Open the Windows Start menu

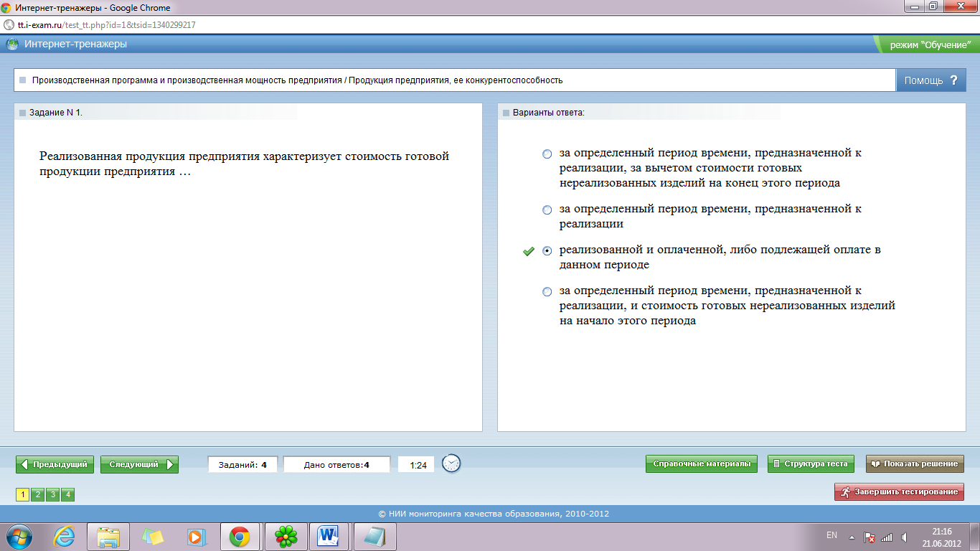pos(19,537)
